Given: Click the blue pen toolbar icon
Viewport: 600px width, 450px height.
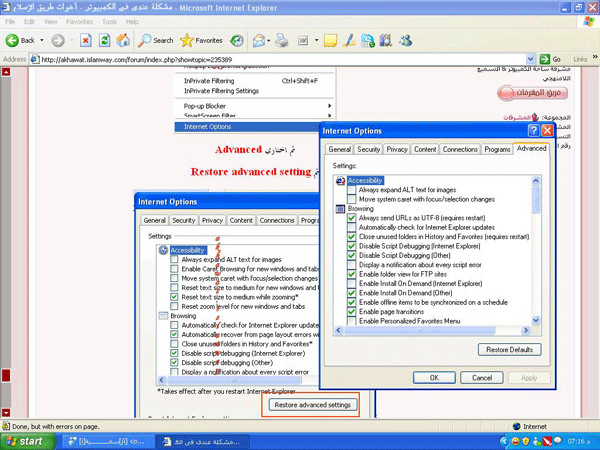Looking at the screenshot, I should (349, 40).
